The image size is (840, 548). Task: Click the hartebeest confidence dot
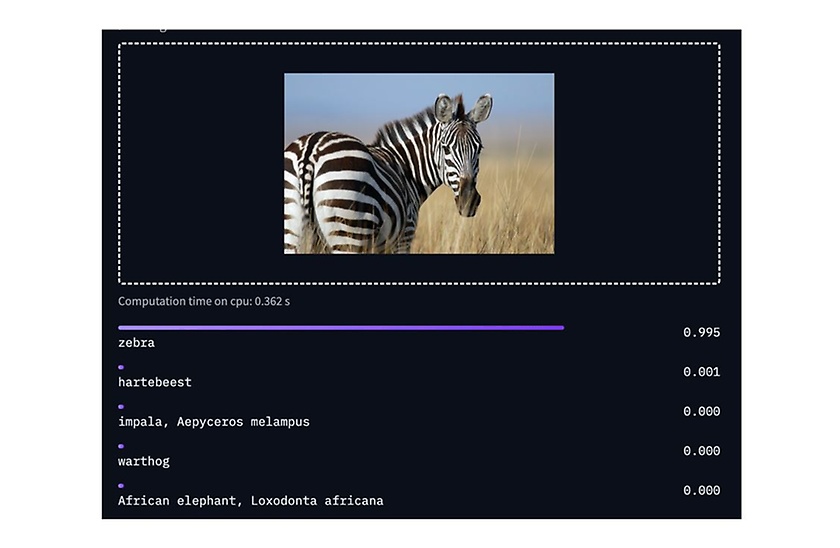[x=121, y=367]
